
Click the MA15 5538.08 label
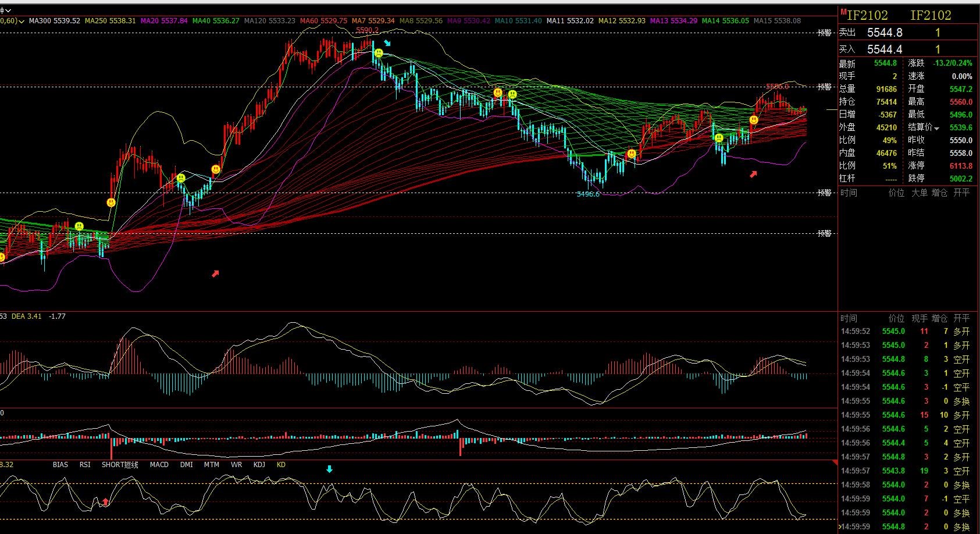[777, 21]
